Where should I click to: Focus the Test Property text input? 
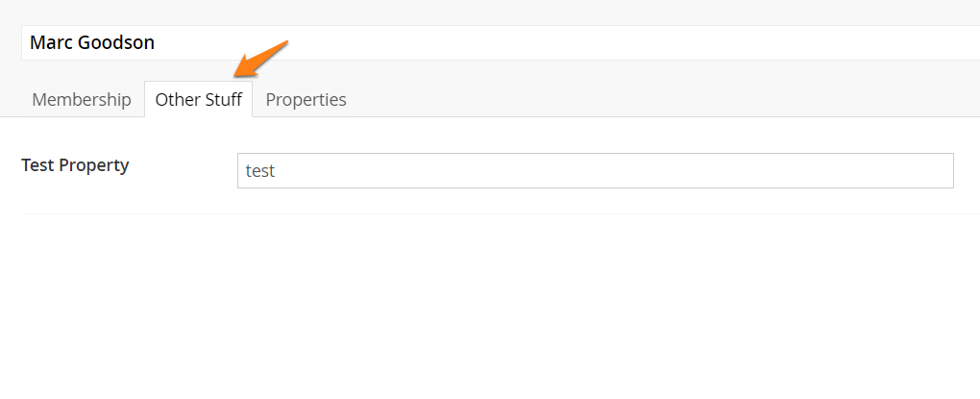click(x=595, y=171)
